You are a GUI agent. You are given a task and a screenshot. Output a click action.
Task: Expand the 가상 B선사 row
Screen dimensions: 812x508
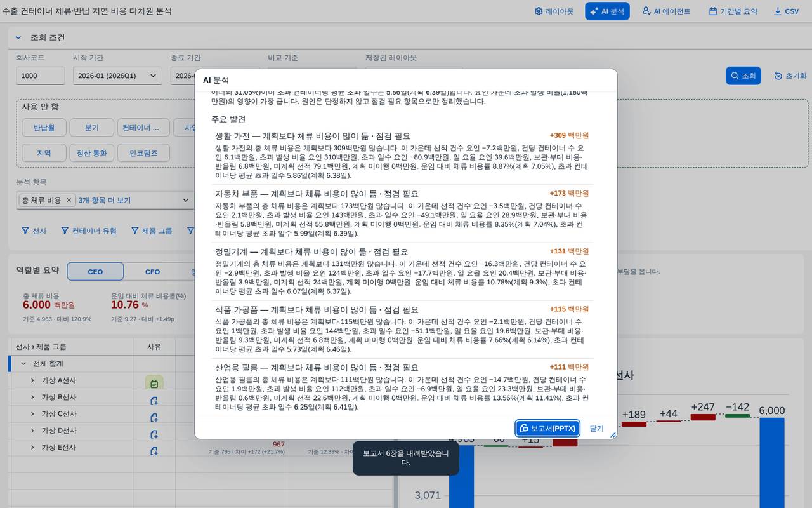pyautogui.click(x=32, y=397)
